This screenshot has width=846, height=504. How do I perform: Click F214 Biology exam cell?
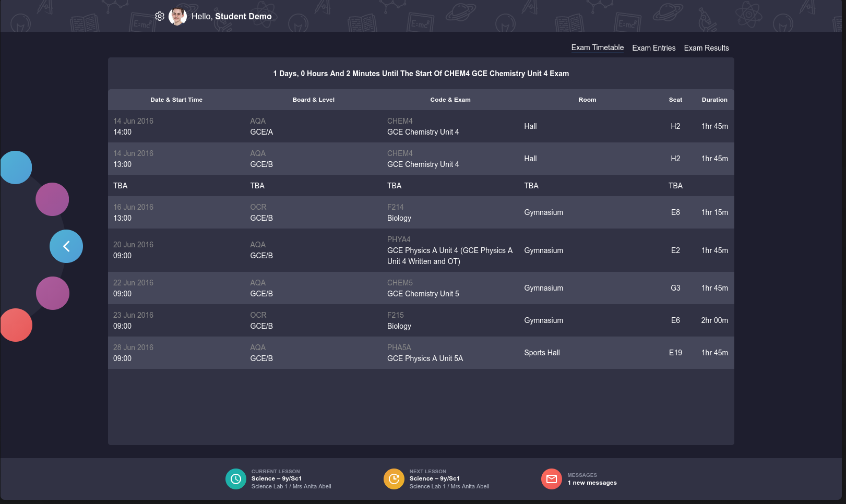450,212
